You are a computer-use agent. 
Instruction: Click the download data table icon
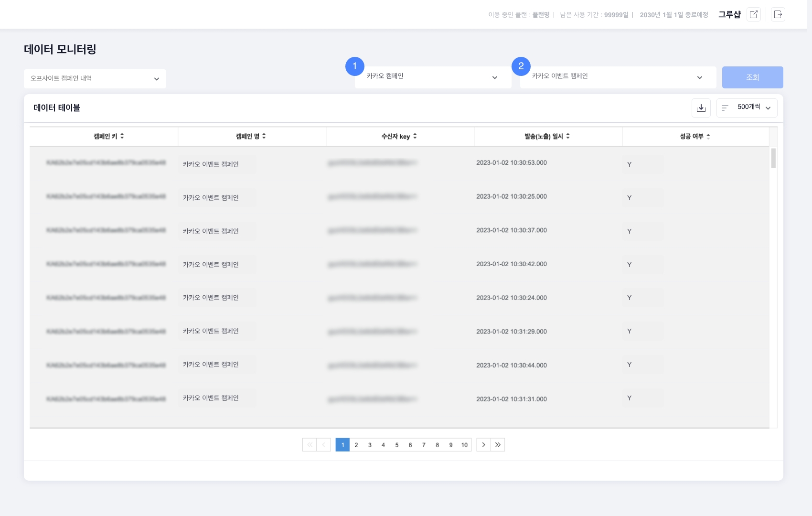pos(701,108)
